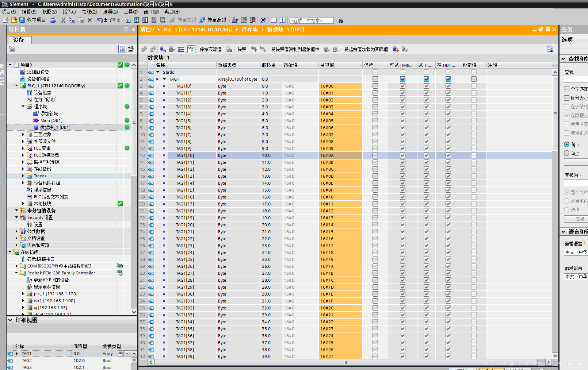Screen dimensions: 588x370
Task: Select 数据块_1 [DB1] in project tree
Action: tap(55, 127)
